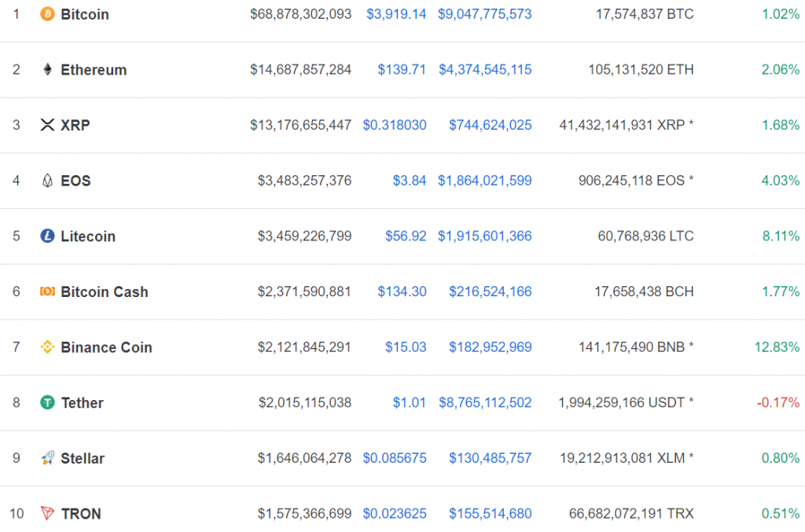Select Bitcoin market cap $68,878,302,093

pyautogui.click(x=300, y=14)
